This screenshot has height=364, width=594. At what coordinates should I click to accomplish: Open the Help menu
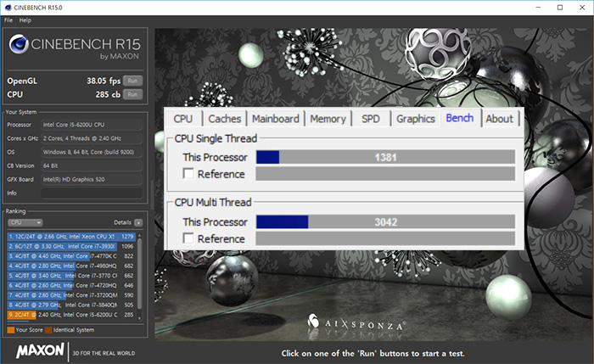click(25, 20)
